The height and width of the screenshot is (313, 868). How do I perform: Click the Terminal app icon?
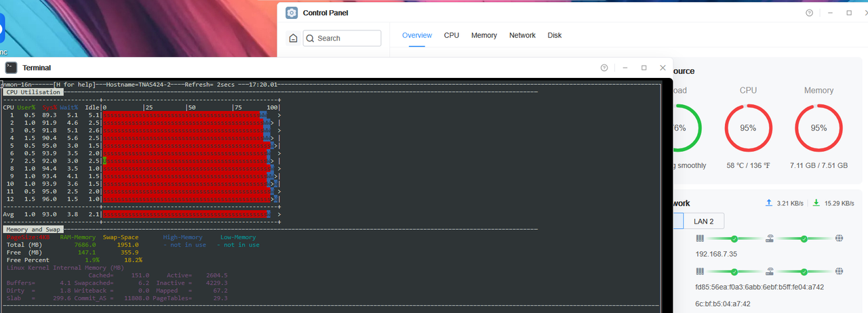[x=12, y=68]
